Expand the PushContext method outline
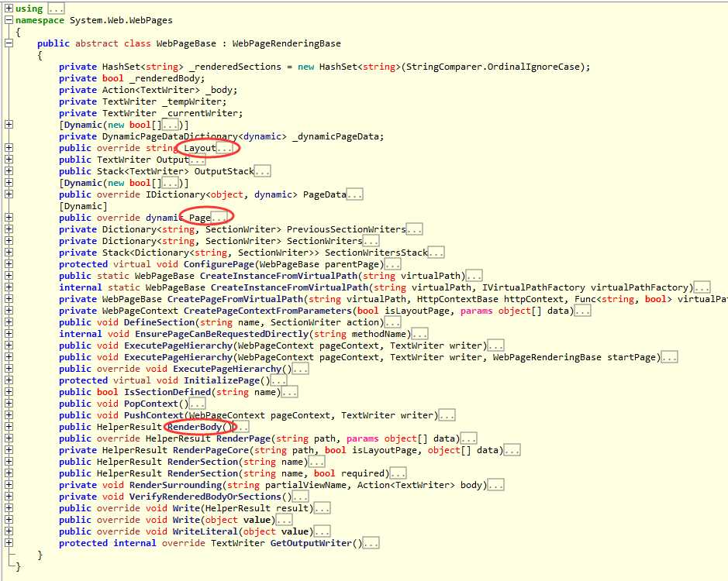This screenshot has height=581, width=728. [x=9, y=415]
